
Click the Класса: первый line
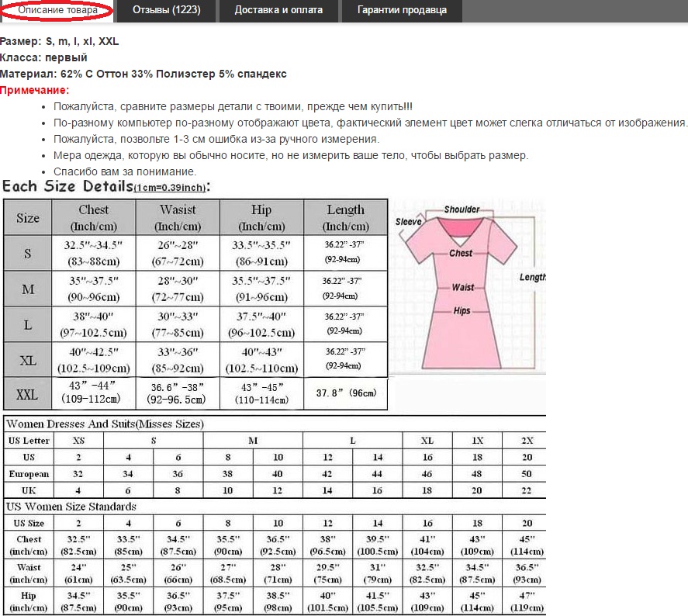[x=43, y=57]
